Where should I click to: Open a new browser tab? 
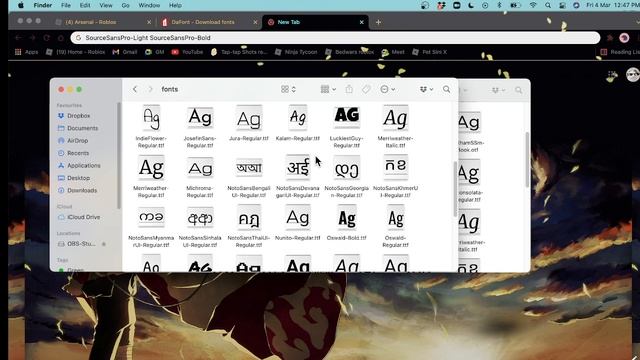tap(378, 22)
